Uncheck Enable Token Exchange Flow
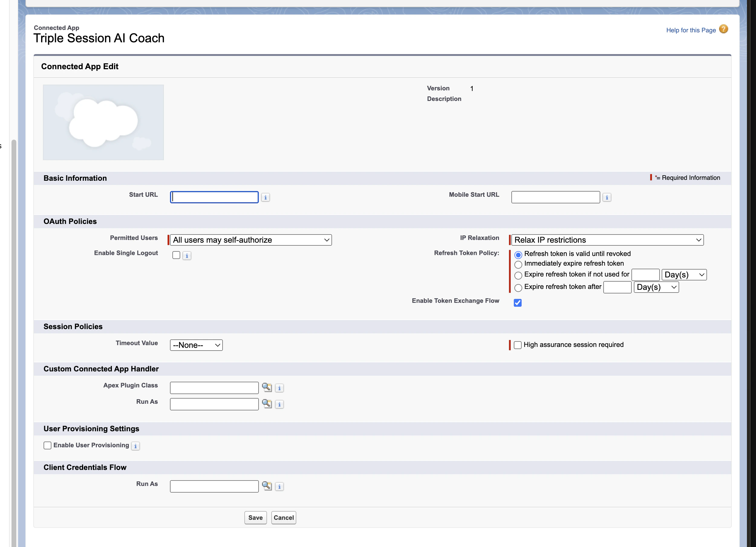 [x=518, y=303]
